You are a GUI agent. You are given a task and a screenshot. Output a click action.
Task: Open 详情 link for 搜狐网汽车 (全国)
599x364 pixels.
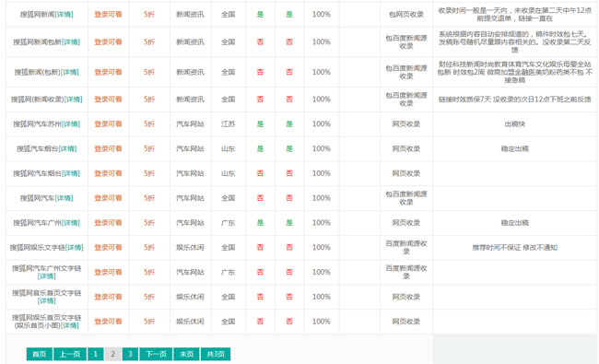65,198
